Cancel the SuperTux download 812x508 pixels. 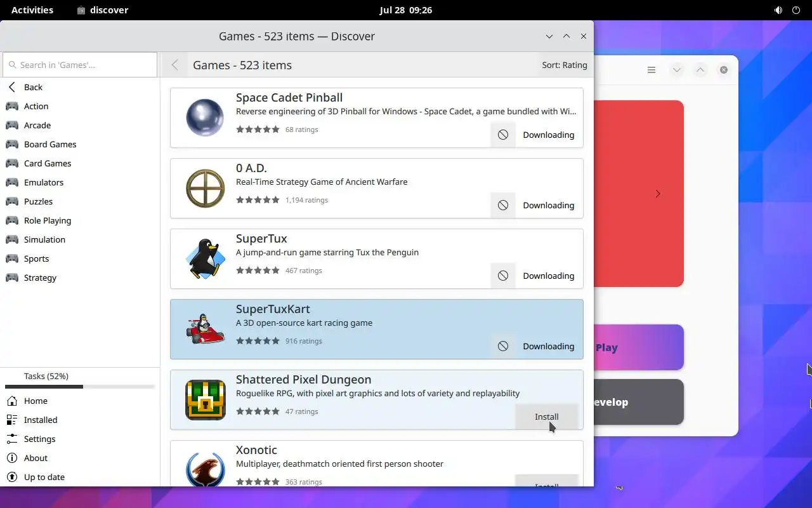tap(503, 276)
